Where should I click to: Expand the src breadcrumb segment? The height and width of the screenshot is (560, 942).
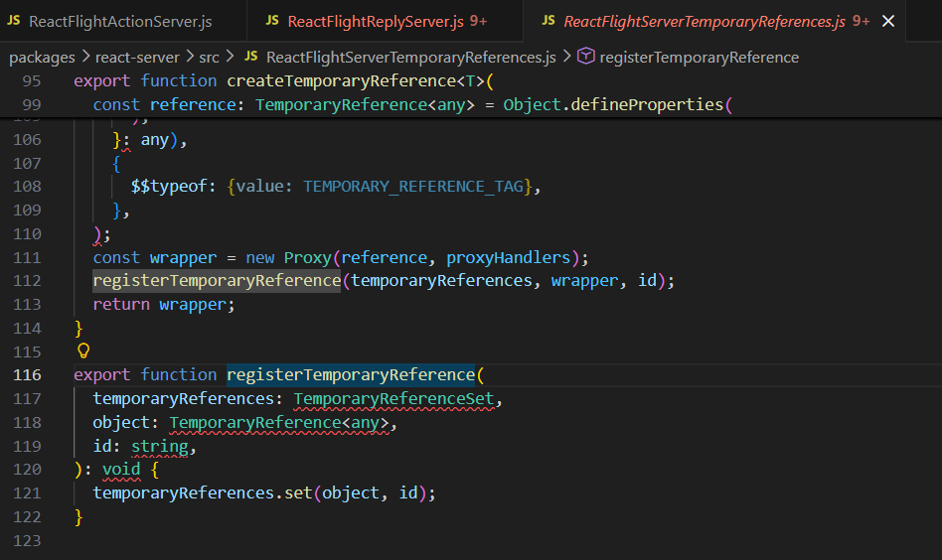209,58
